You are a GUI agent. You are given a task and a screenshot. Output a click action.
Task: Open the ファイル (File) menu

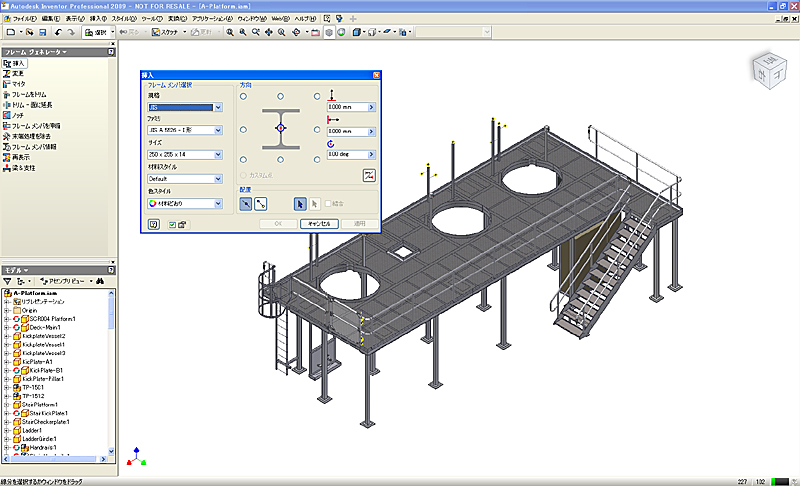[24, 18]
